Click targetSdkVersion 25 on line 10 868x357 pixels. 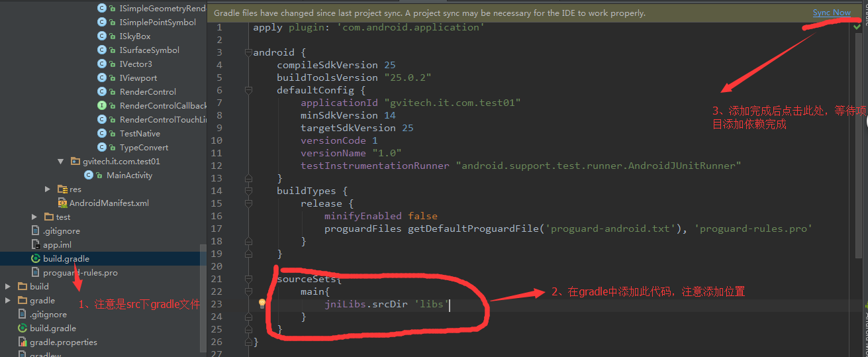357,128
